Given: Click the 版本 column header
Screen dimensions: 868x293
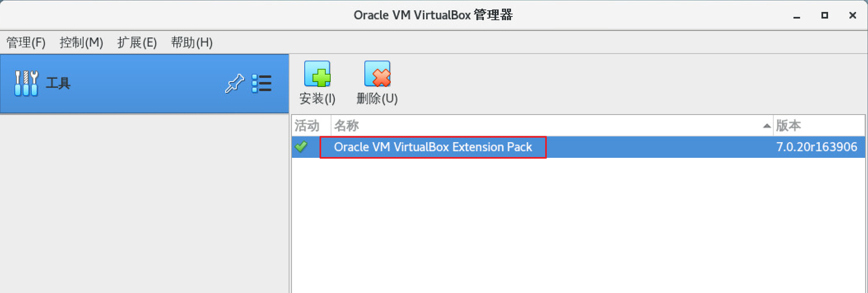Looking at the screenshot, I should point(789,126).
